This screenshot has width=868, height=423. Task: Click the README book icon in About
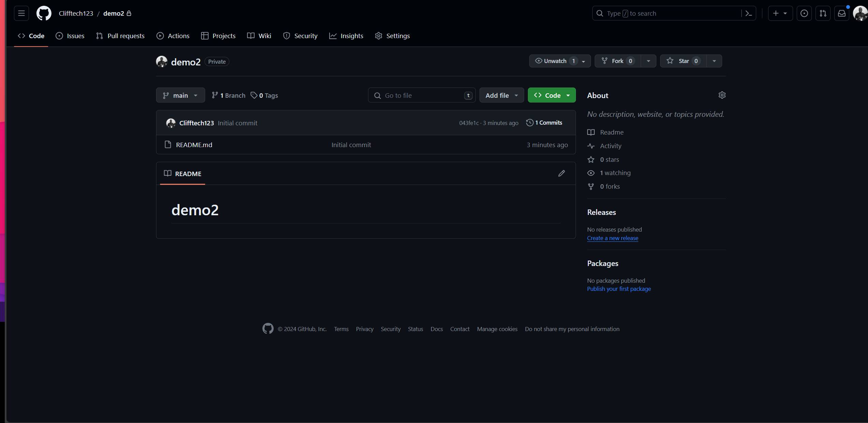click(591, 132)
